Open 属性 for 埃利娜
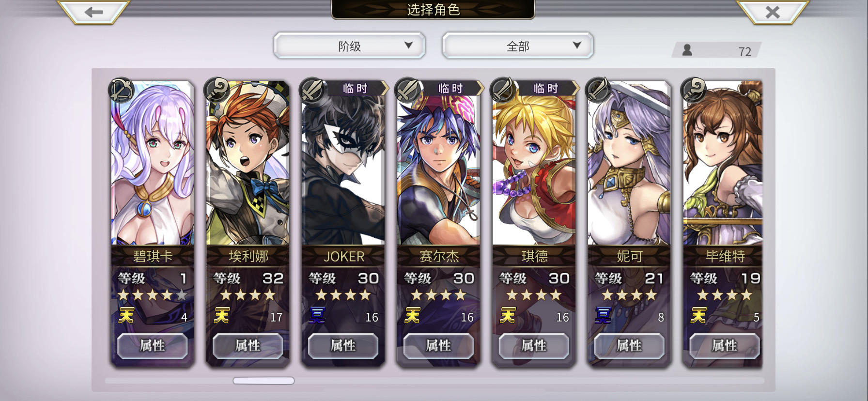Image resolution: width=868 pixels, height=401 pixels. 248,346
